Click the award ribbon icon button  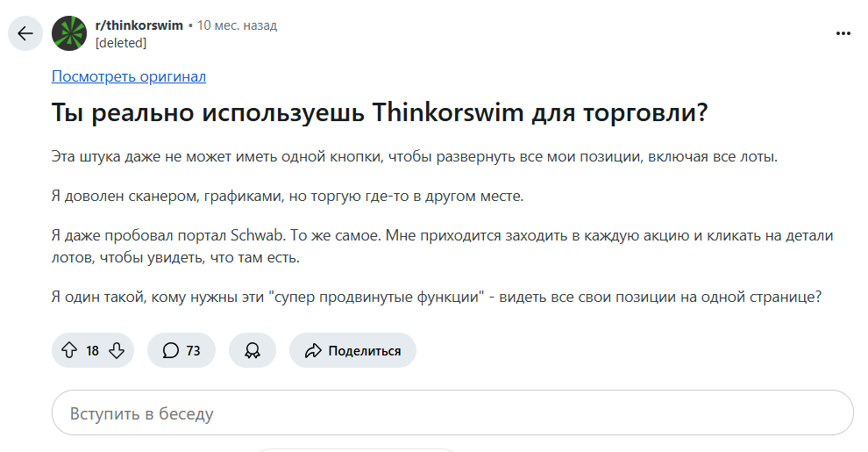point(253,350)
